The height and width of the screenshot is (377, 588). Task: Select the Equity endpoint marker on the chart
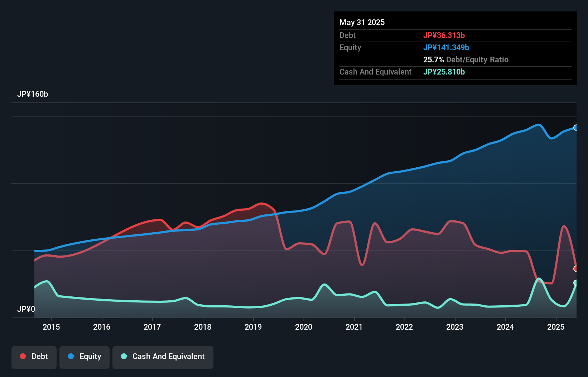[576, 128]
